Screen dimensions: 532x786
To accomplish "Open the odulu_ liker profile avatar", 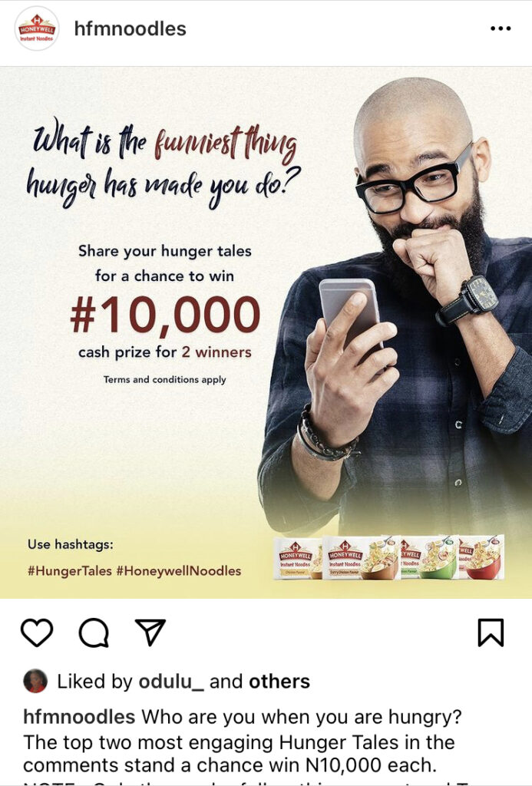I will [35, 682].
